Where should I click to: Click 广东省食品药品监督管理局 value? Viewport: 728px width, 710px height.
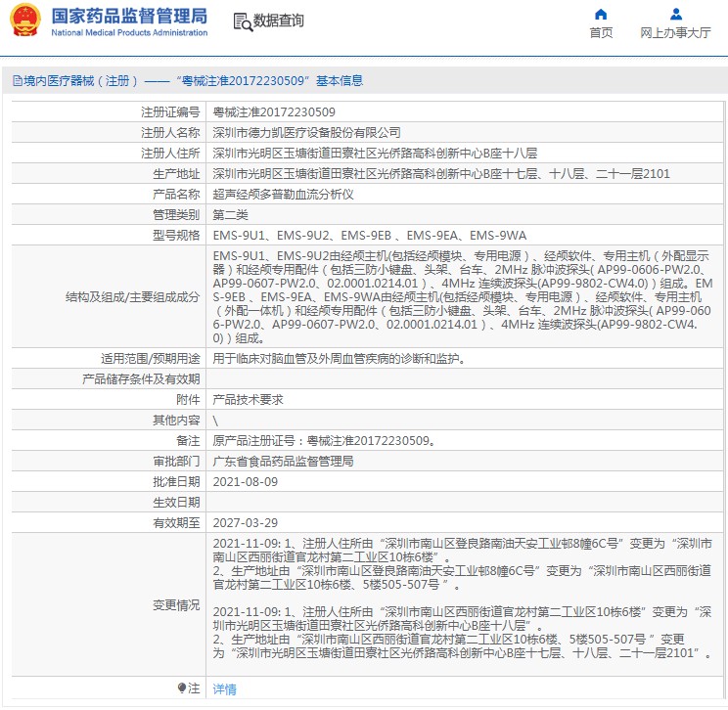283,462
